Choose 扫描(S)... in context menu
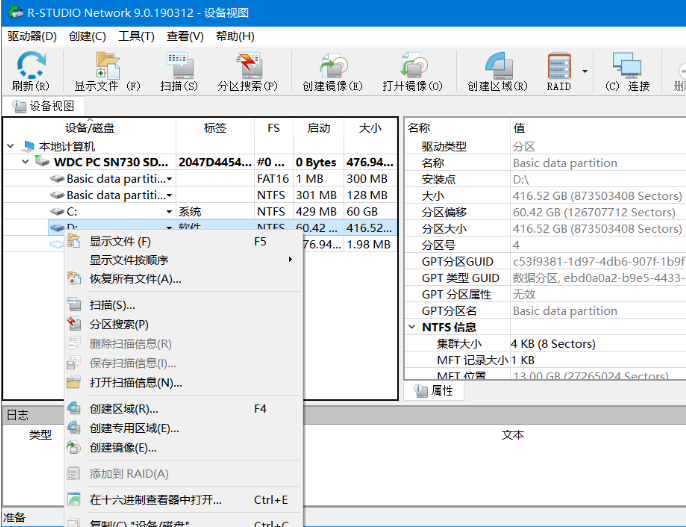The width and height of the screenshot is (686, 527). (184, 305)
